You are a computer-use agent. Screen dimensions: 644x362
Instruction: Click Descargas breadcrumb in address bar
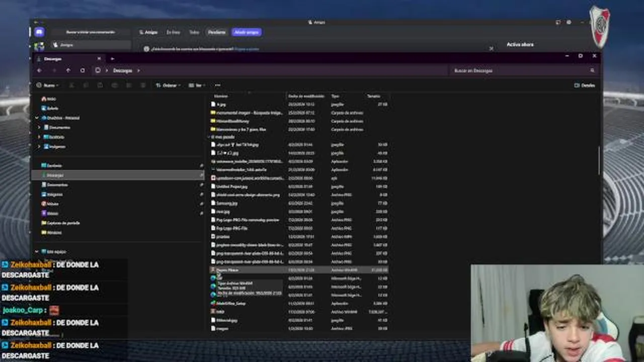pos(122,70)
